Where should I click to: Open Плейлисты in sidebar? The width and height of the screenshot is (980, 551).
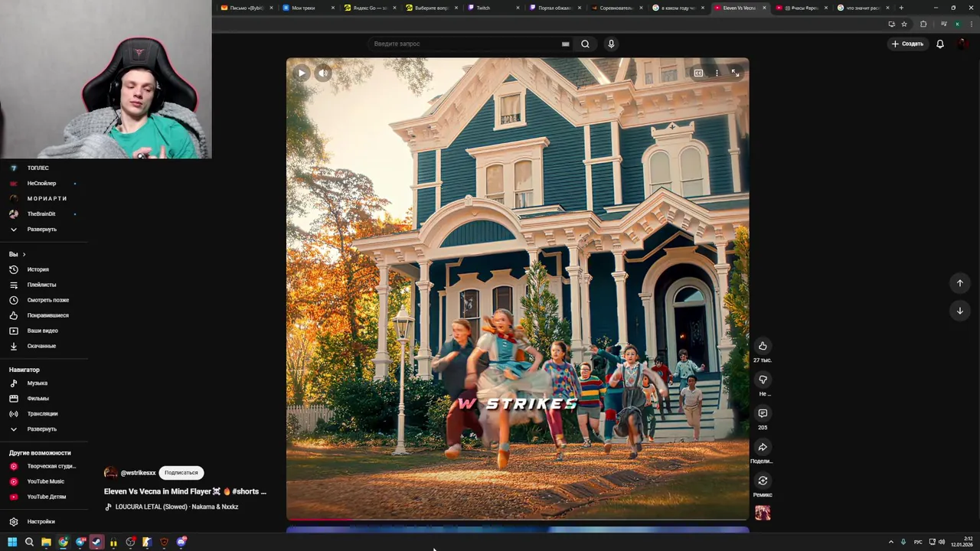(44, 285)
